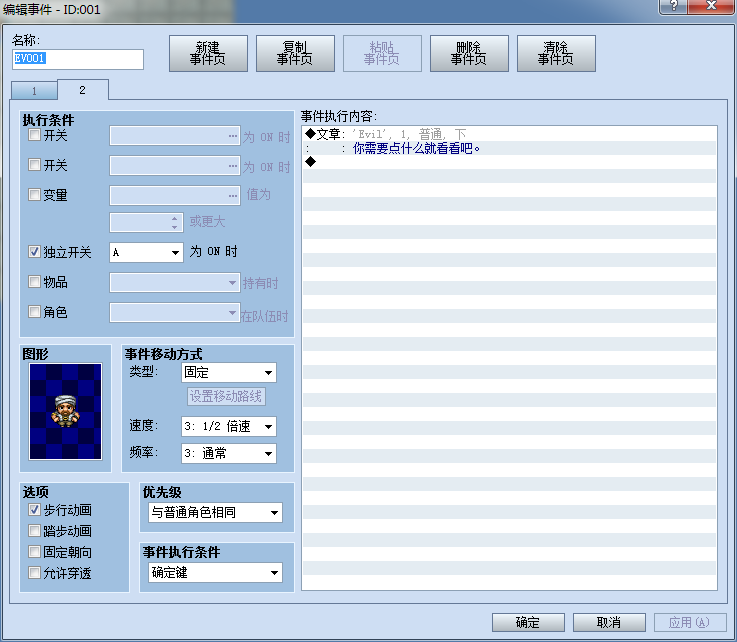This screenshot has height=642, width=737.
Task: Open the 频率 dropdown showing 通常
Action: tap(229, 454)
